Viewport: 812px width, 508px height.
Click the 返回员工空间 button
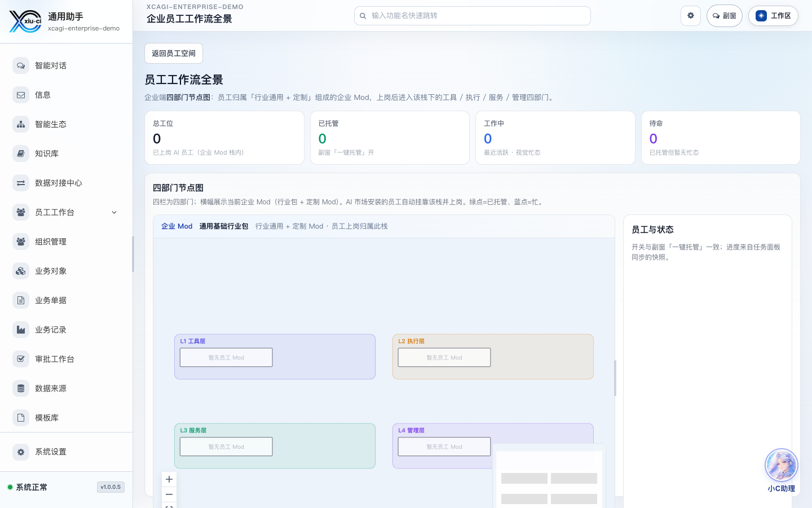click(174, 54)
